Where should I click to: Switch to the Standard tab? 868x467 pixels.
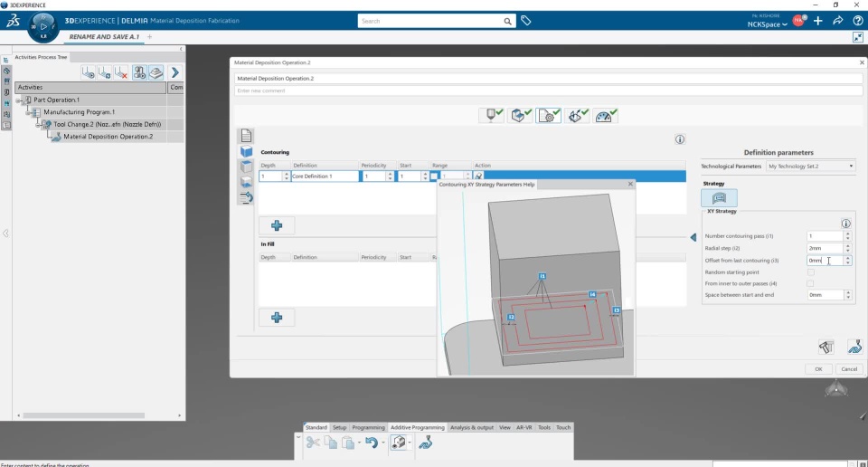[316, 427]
